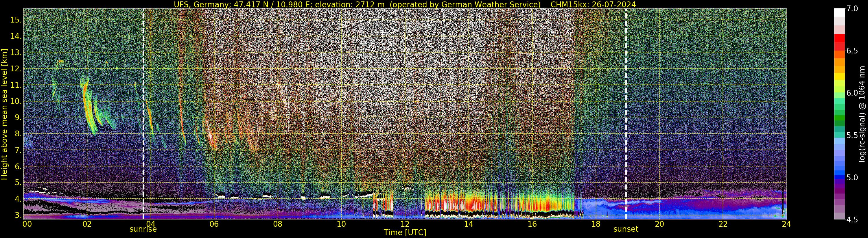Click the '06' time axis tick label

tap(214, 224)
